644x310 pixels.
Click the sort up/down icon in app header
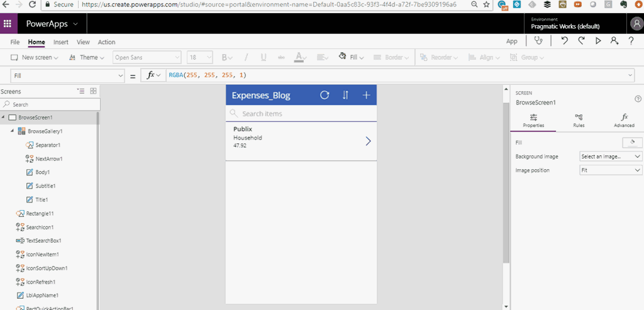(x=345, y=95)
